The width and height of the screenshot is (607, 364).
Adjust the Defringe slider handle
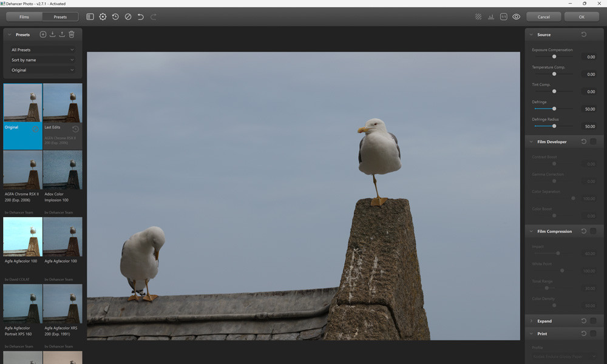coord(554,109)
